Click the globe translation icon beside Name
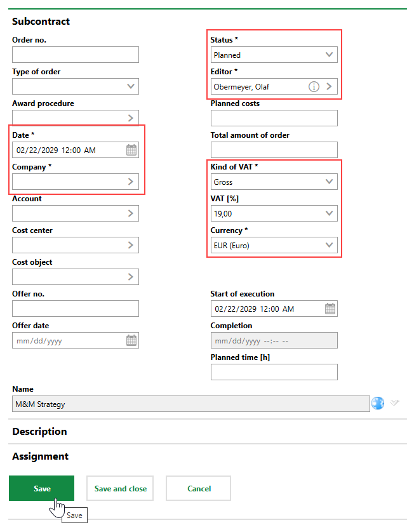 coord(377,403)
